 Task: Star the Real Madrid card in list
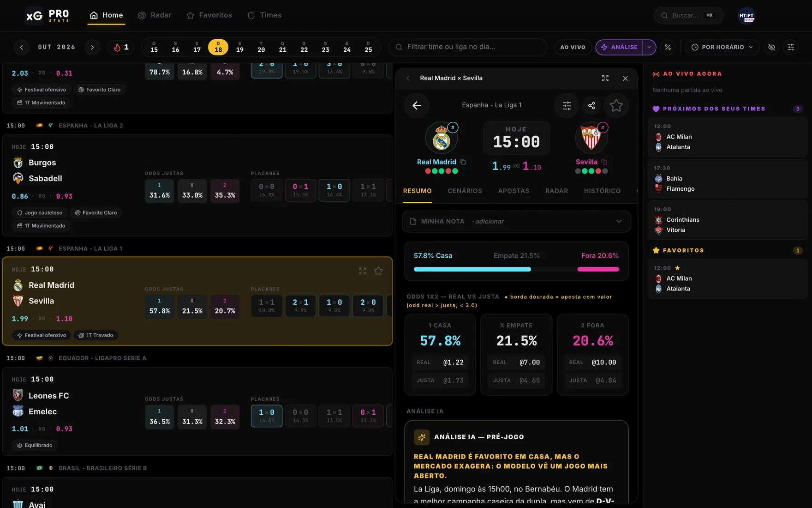tap(378, 271)
